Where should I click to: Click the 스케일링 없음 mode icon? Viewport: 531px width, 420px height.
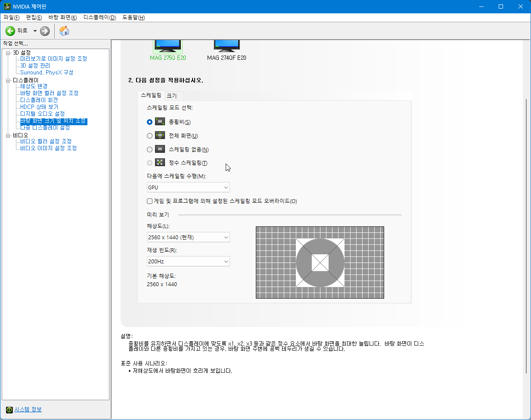pos(160,149)
